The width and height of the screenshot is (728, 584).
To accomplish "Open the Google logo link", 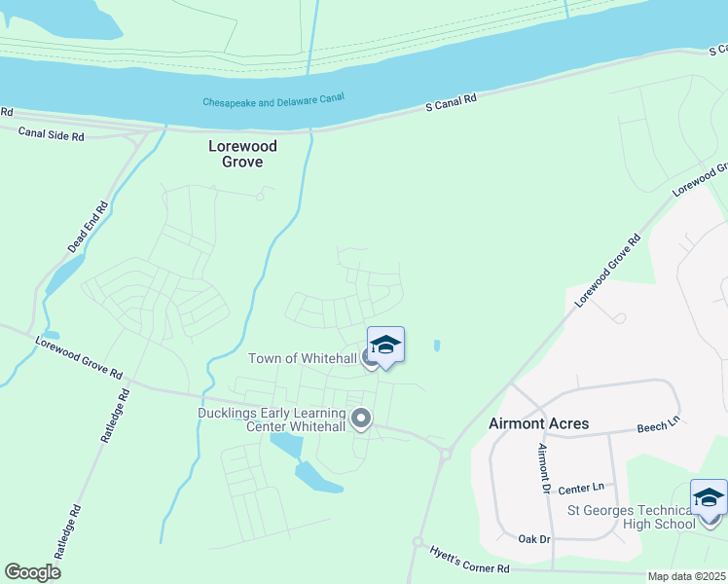I will pyautogui.click(x=32, y=572).
